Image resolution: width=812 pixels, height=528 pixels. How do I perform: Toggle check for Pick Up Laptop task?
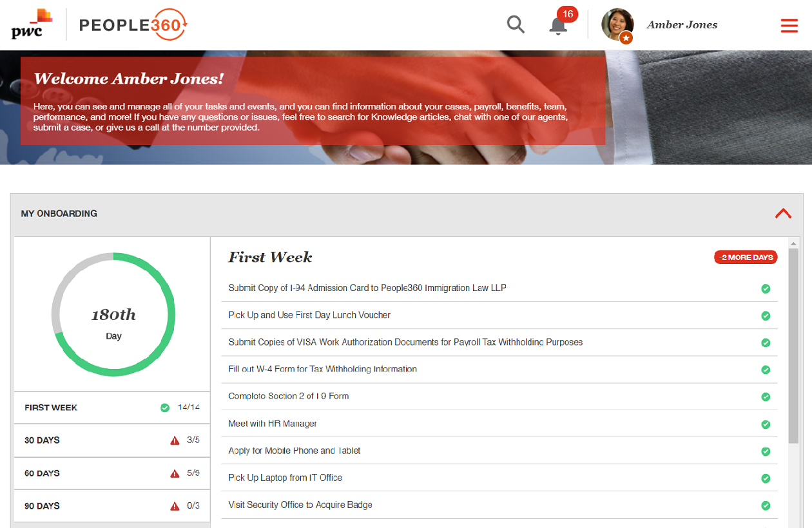(766, 478)
